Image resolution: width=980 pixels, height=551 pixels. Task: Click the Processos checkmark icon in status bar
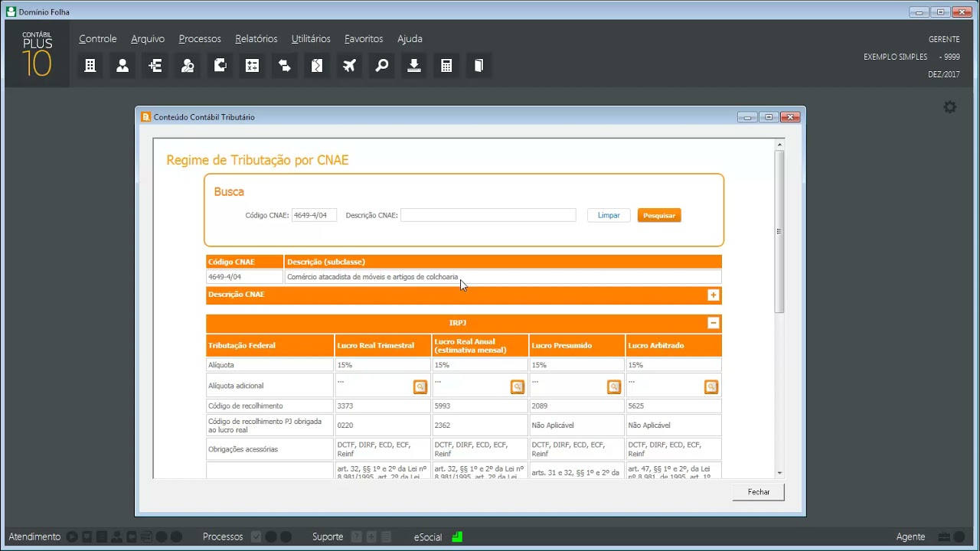(x=256, y=537)
